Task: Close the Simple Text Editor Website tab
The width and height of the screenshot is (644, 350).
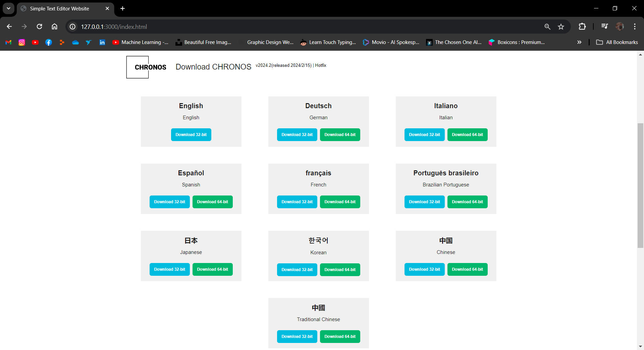Action: click(x=107, y=8)
